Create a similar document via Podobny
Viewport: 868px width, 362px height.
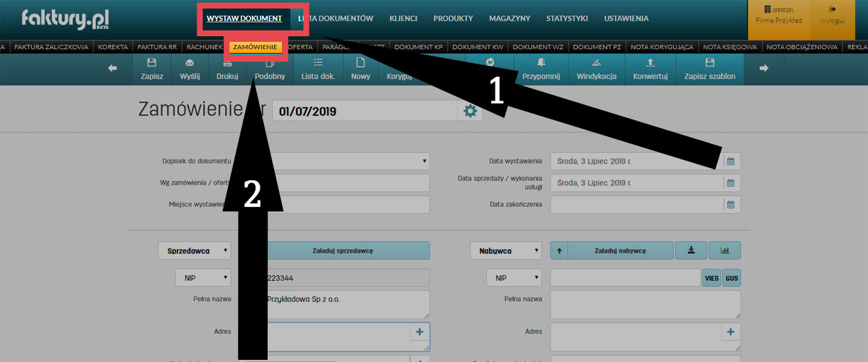[x=270, y=69]
